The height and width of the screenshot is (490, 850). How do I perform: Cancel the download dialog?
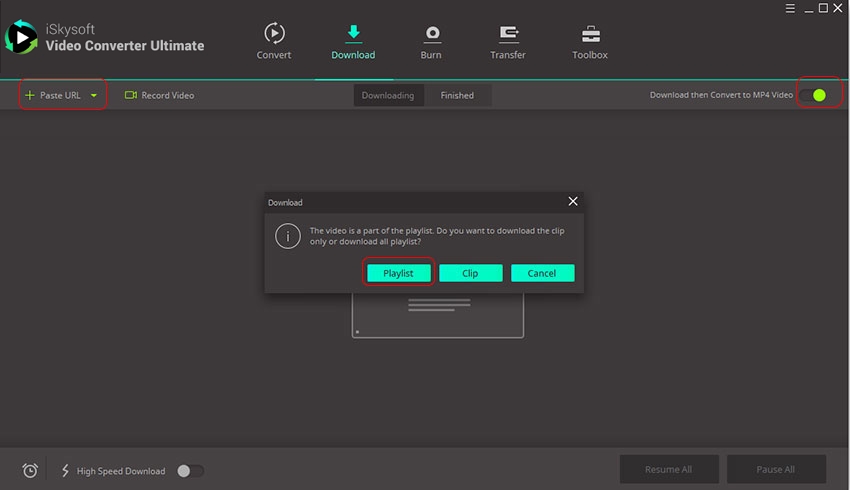pos(542,273)
